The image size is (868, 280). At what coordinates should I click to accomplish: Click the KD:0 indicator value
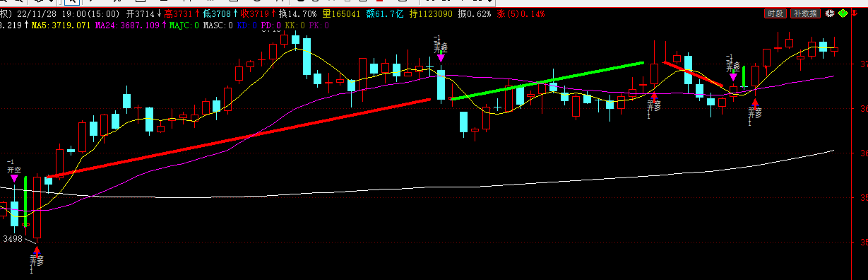tap(247, 25)
